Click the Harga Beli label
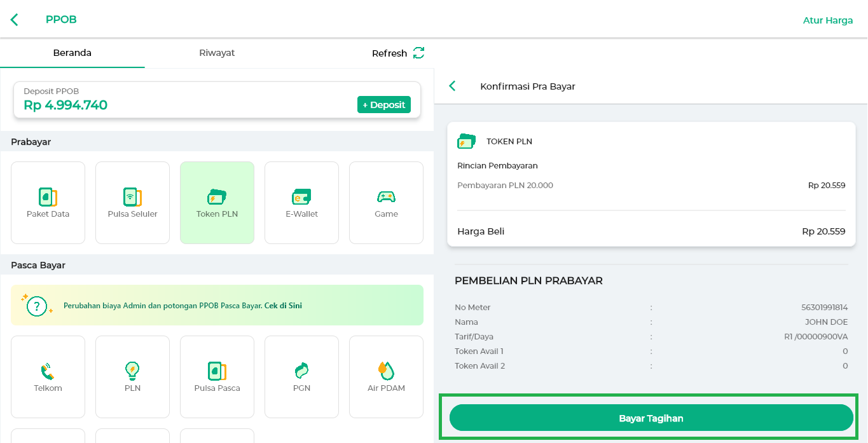 coord(481,231)
